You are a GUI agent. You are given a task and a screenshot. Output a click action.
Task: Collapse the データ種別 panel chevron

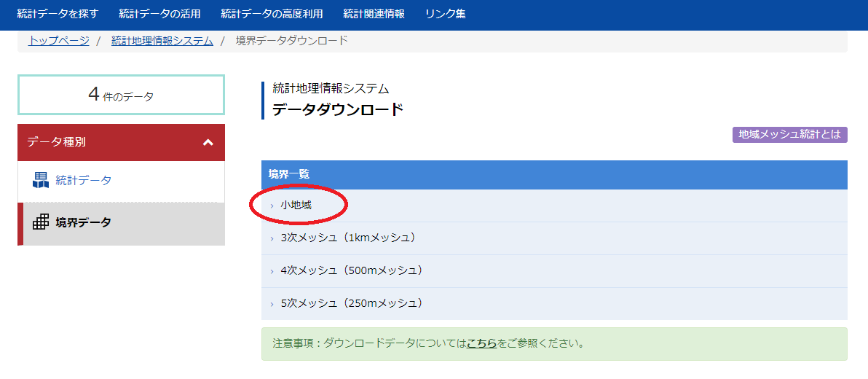(208, 142)
